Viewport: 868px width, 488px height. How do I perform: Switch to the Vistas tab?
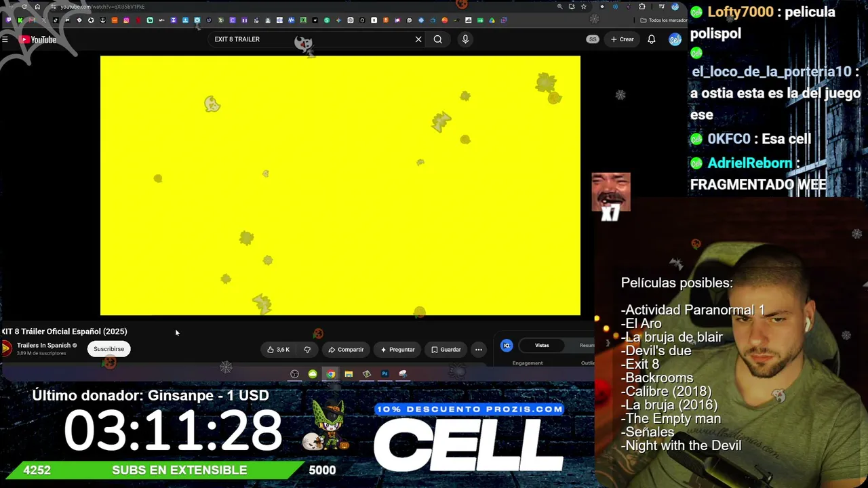pyautogui.click(x=542, y=346)
